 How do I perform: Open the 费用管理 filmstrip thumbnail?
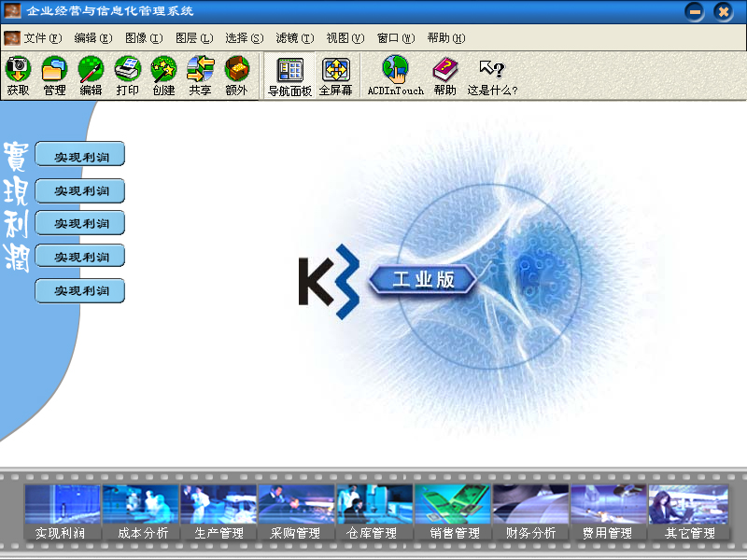coord(609,511)
